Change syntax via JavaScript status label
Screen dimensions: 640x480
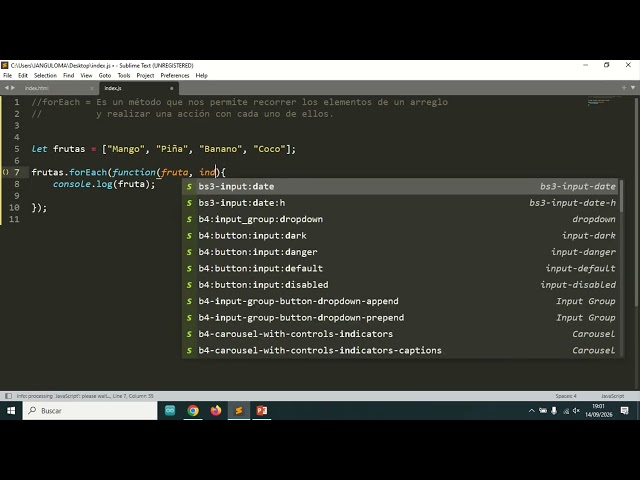(612, 396)
